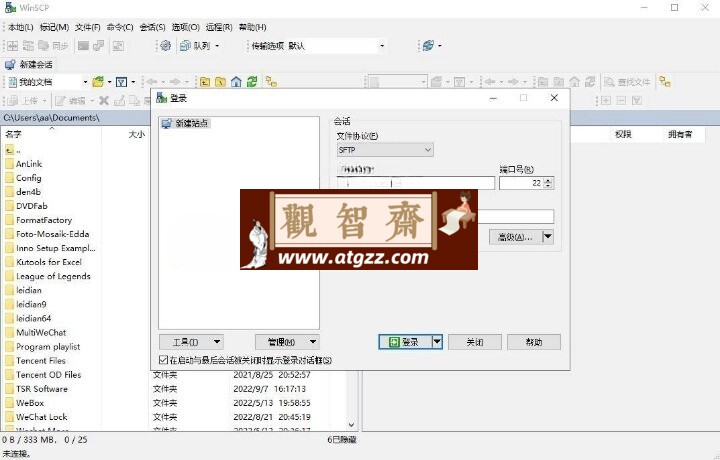Open the Session (会话) menu

click(x=152, y=27)
